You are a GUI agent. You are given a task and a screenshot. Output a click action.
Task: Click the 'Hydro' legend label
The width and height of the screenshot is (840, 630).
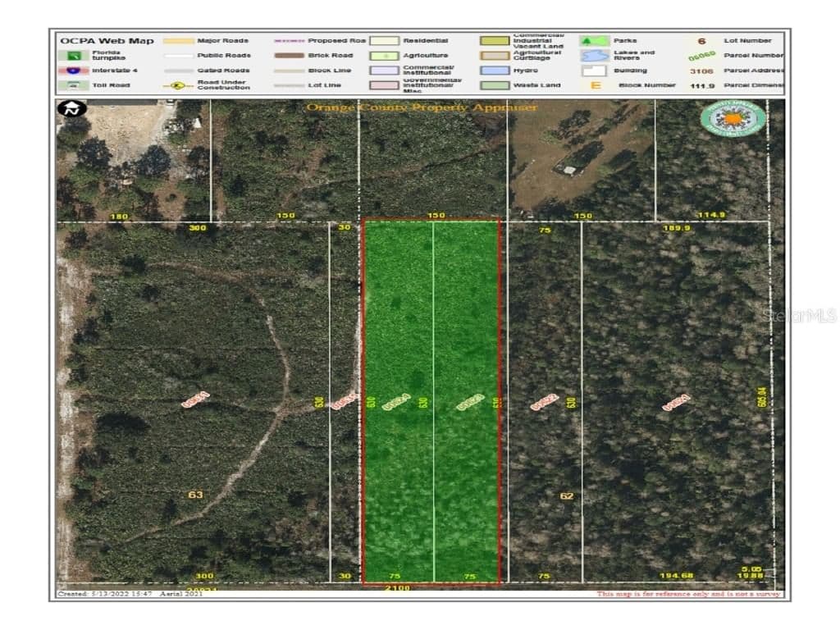[525, 71]
